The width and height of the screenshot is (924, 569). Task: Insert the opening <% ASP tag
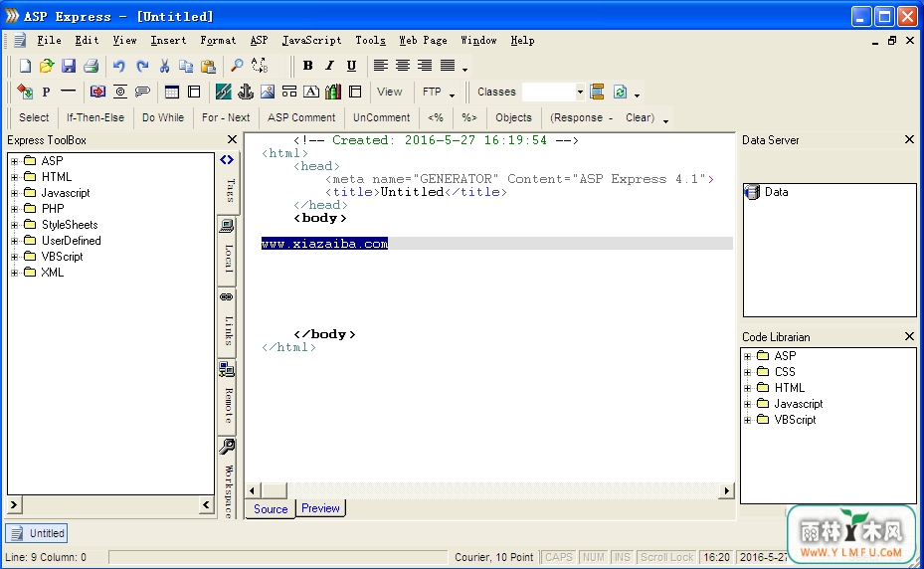coord(436,117)
